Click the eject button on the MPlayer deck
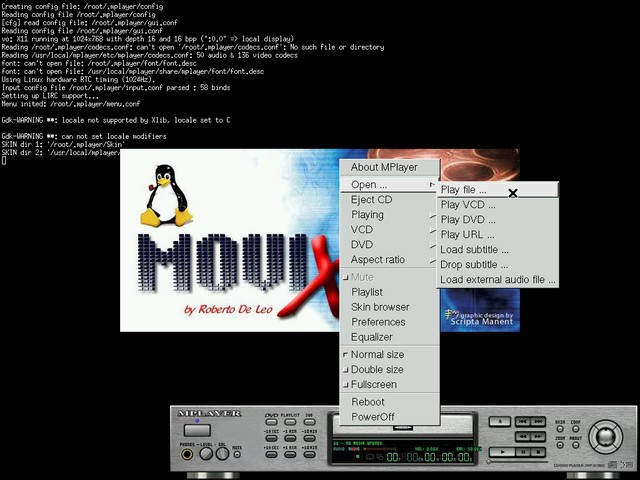This screenshot has height=480, width=640. click(500, 421)
